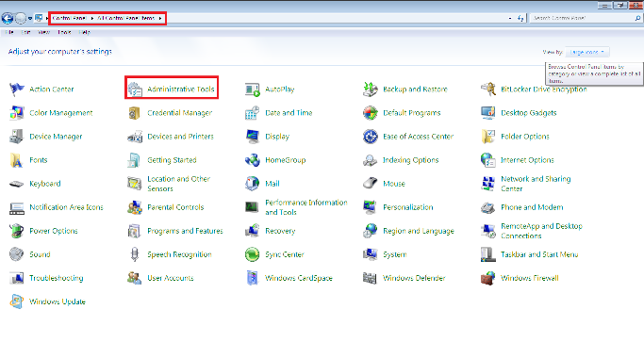Open the Help menu
644x342 pixels.
(x=84, y=32)
